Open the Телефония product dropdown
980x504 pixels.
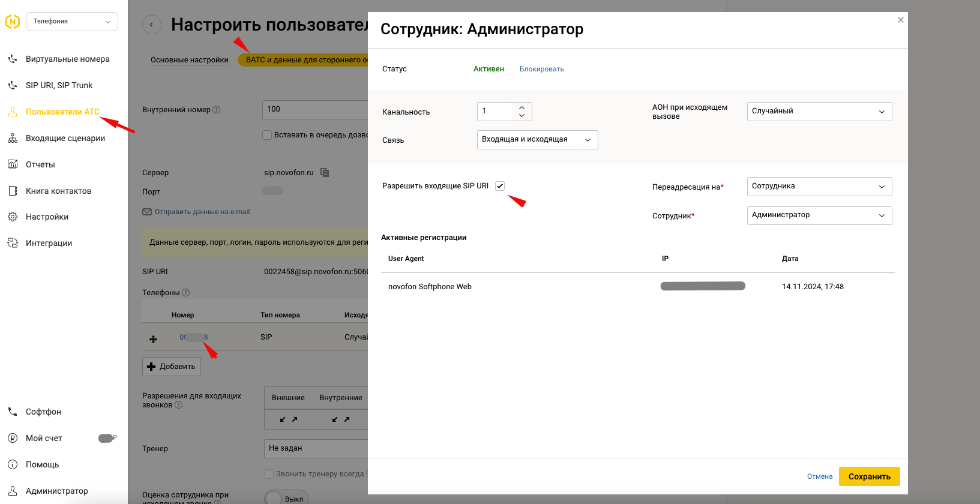(72, 22)
